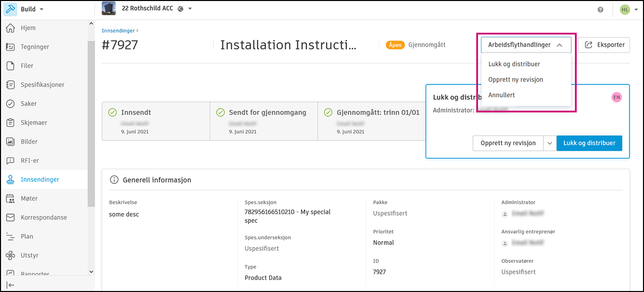Click the help question mark icon
Screen dimensions: 644x292
pos(600,10)
